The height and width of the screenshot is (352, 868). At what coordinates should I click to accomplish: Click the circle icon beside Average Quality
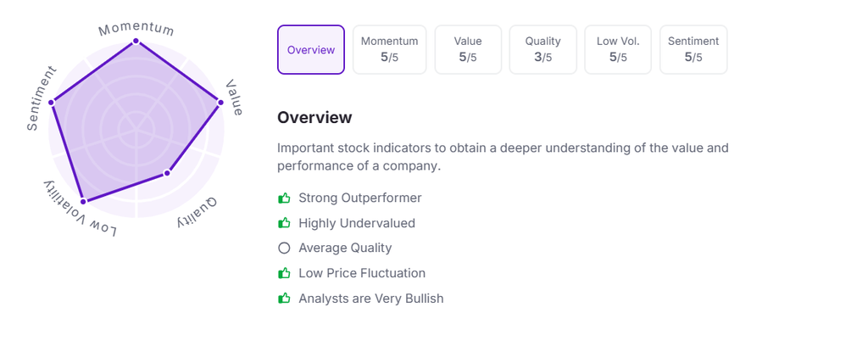tap(284, 248)
